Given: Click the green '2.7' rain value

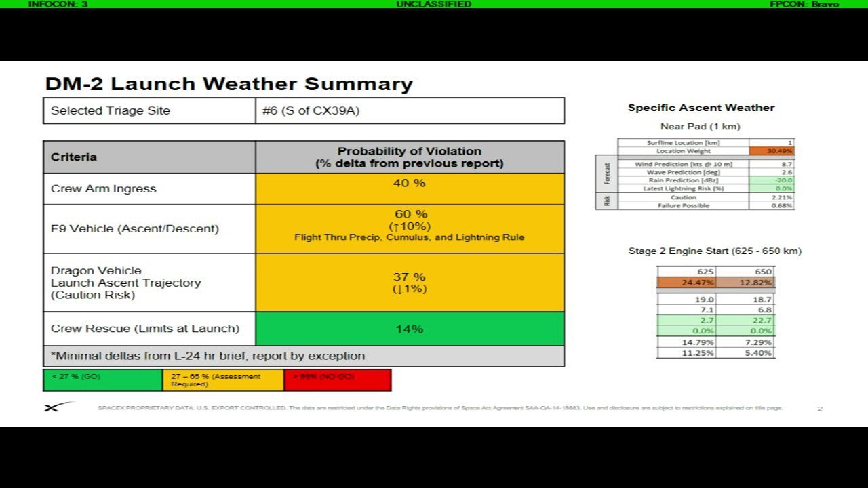Looking at the screenshot, I should pyautogui.click(x=686, y=321).
